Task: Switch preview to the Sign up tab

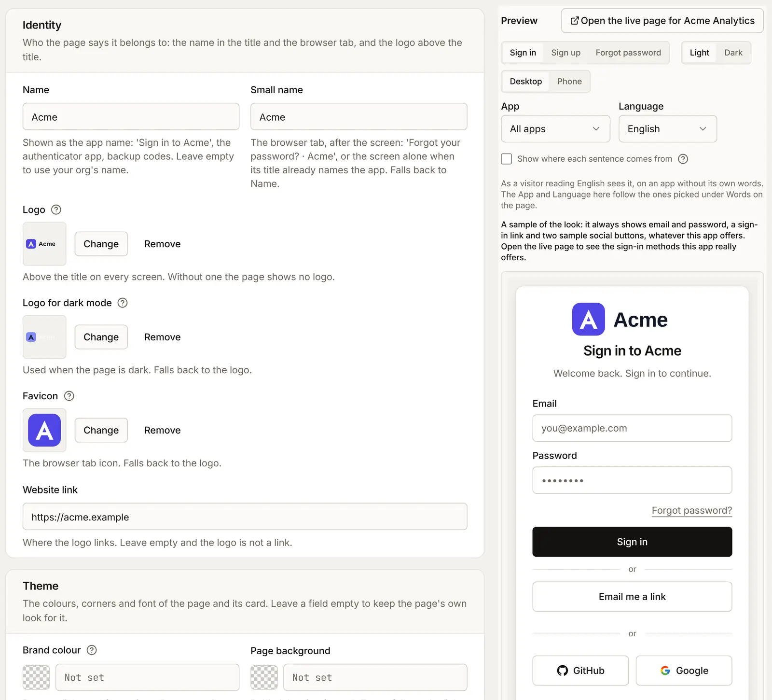Action: tap(565, 53)
